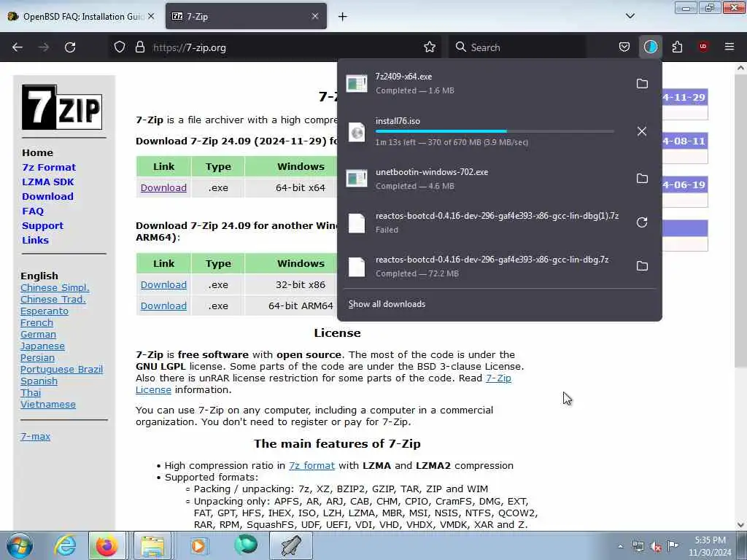Expand the list all tabs chevron
This screenshot has height=560, width=747.
coord(630,16)
